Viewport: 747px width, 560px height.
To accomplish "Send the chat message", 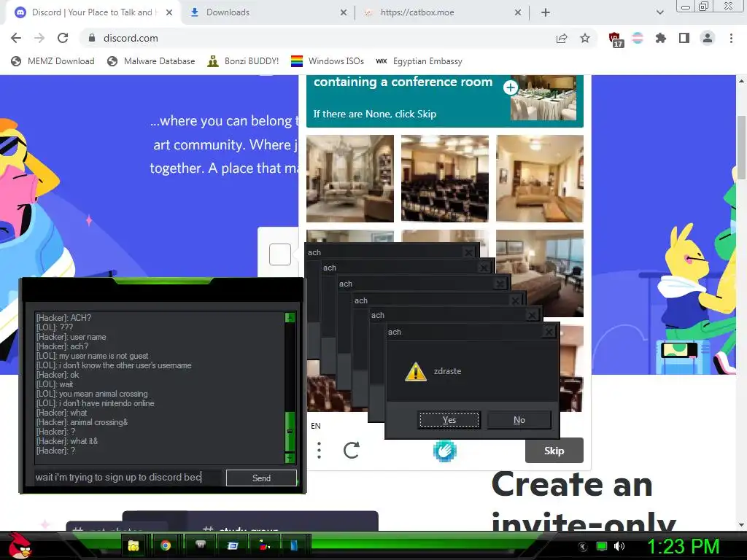I will point(261,478).
